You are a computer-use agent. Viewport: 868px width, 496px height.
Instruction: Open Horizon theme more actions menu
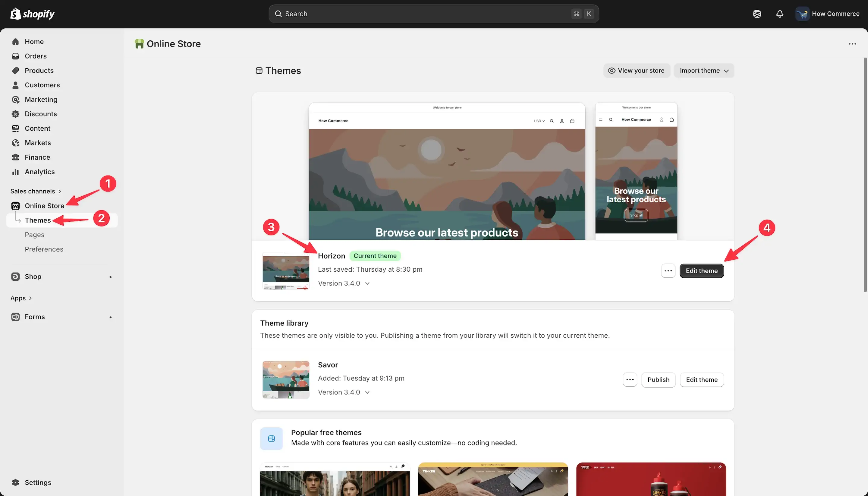[668, 271]
